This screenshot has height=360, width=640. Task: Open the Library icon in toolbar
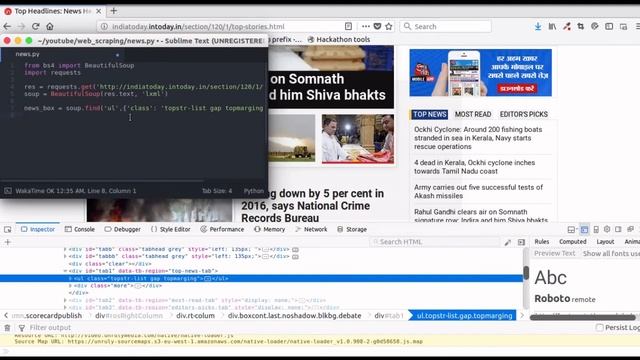552,27
